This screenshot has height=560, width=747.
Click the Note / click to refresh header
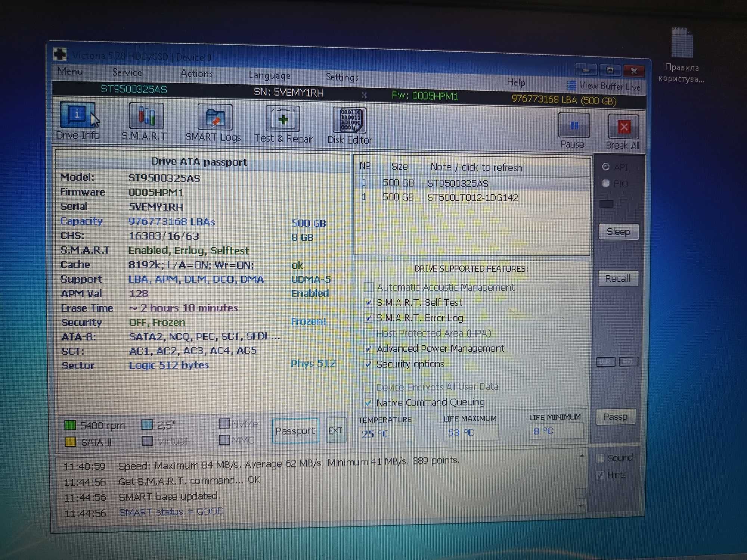476,167
